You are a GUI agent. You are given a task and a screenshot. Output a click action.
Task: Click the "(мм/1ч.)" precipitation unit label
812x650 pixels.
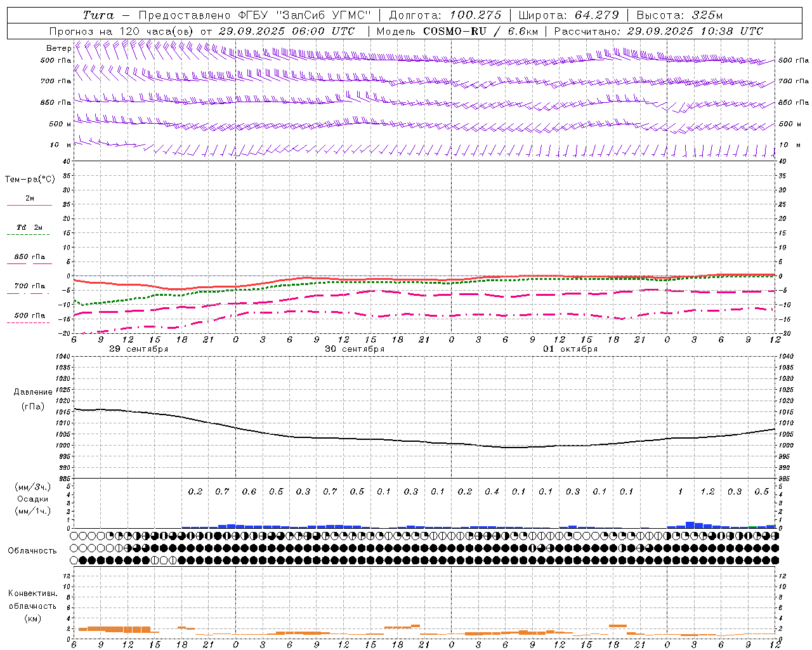[x=33, y=511]
